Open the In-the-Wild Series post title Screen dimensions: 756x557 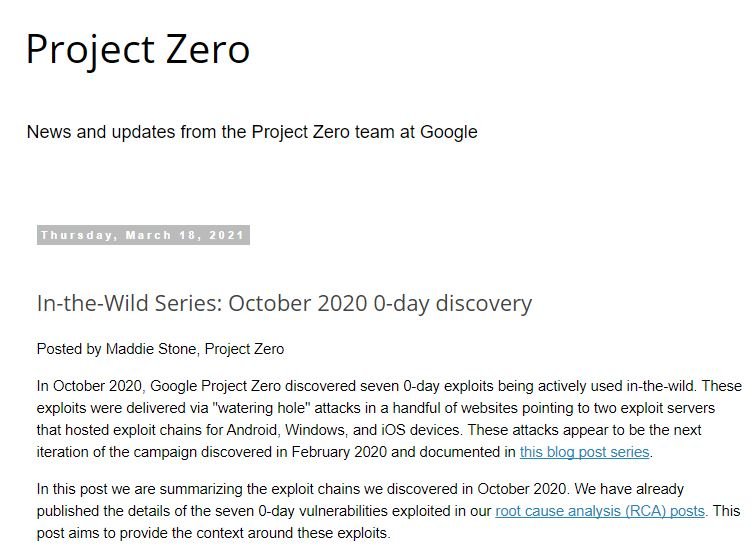click(284, 303)
